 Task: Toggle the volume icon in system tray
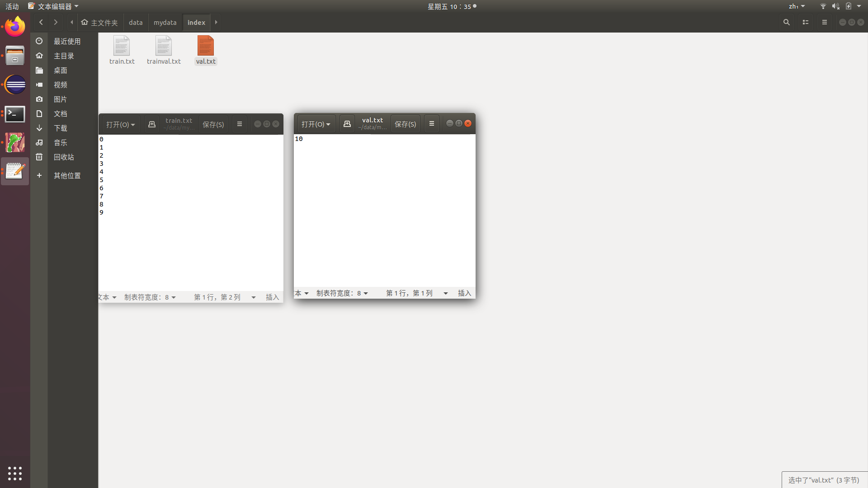coord(835,6)
